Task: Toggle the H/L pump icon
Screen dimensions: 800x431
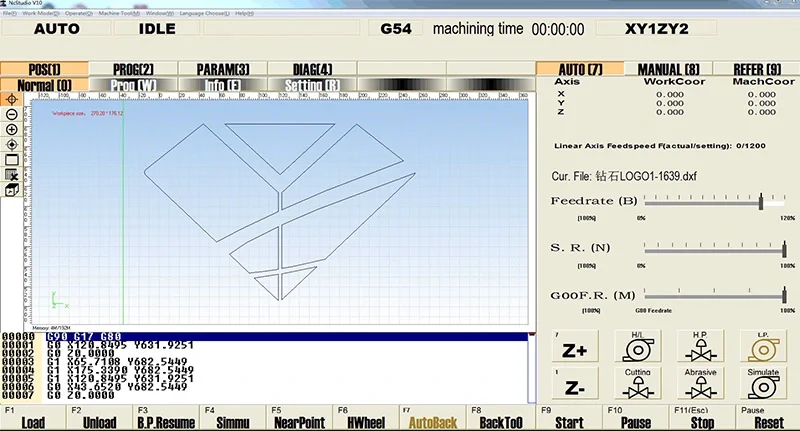Action: (x=638, y=347)
